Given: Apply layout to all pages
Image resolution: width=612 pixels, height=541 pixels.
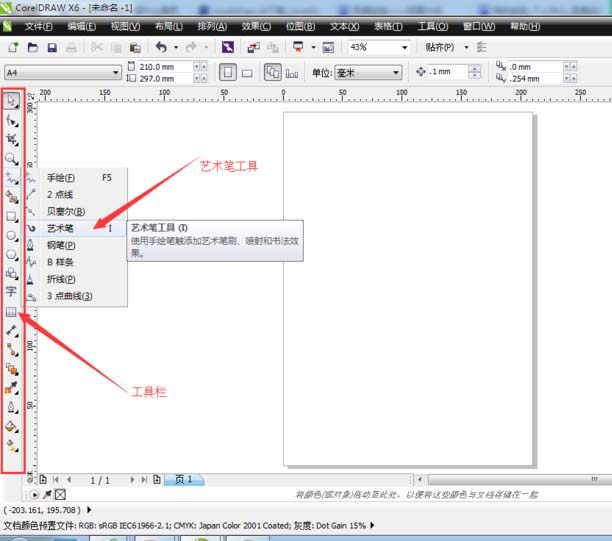Looking at the screenshot, I should (x=273, y=73).
